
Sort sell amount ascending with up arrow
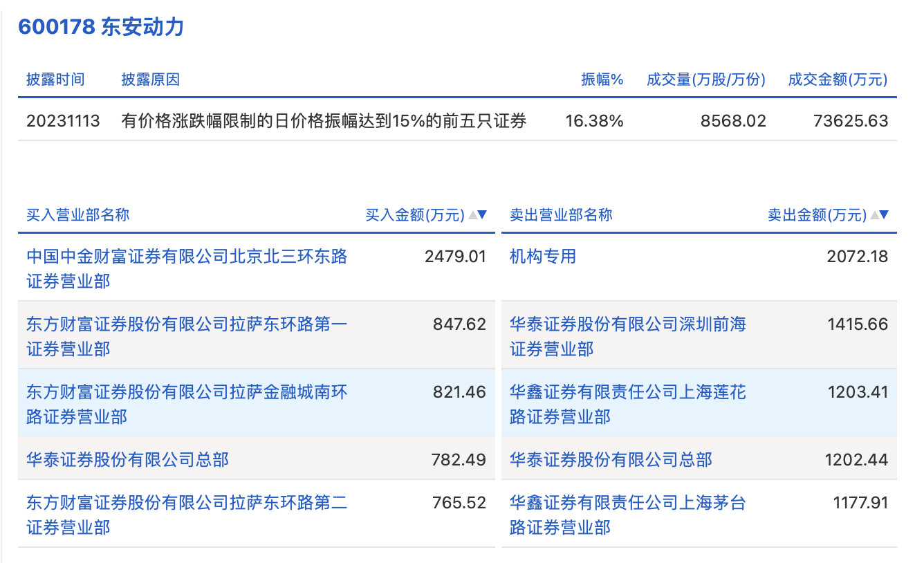[x=875, y=215]
